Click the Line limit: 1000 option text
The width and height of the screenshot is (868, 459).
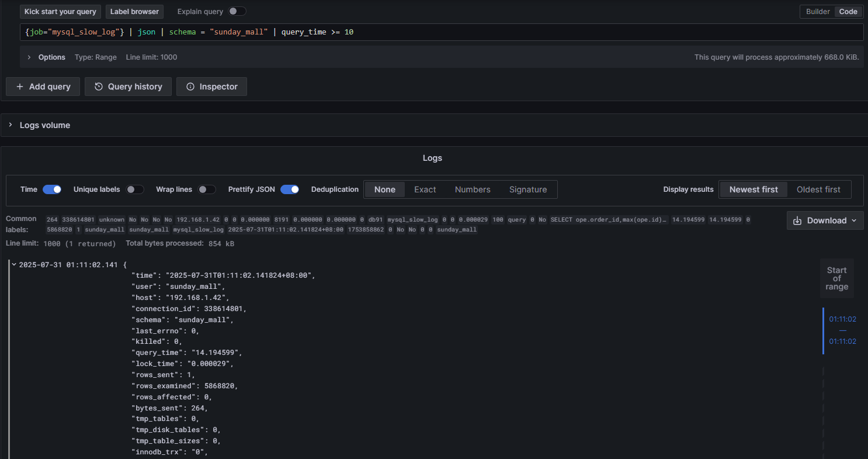tap(151, 57)
